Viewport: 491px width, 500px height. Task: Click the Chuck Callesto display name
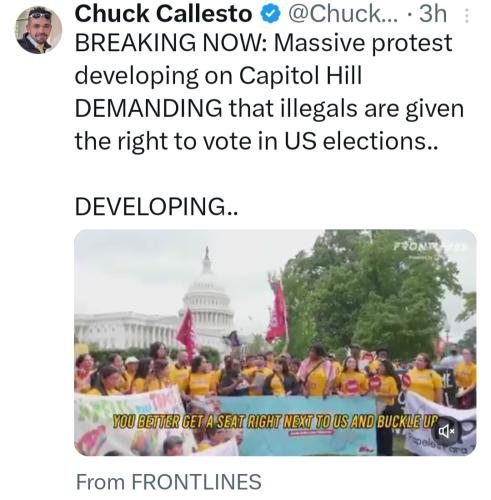pos(163,14)
